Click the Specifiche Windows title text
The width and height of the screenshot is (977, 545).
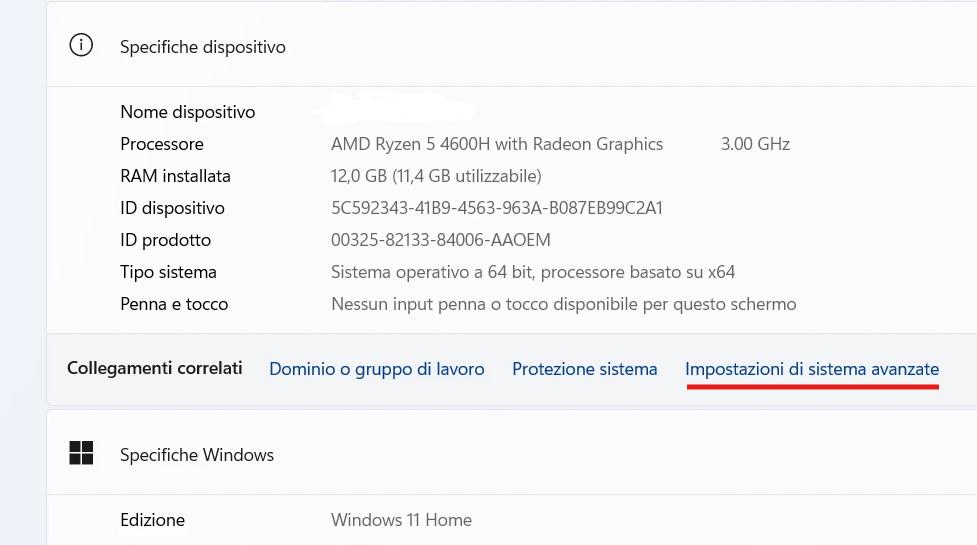196,455
